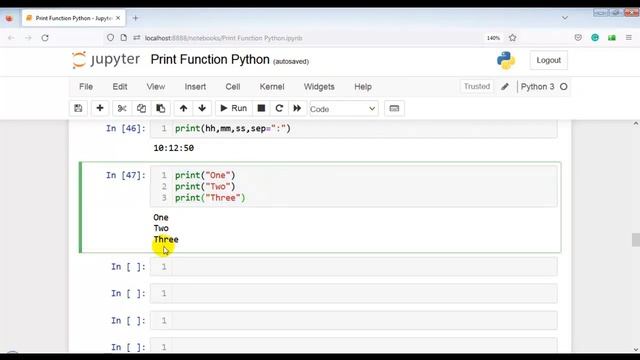Viewport: 640px width, 360px height.
Task: Click the In [47]: prompt label
Action: point(126,175)
